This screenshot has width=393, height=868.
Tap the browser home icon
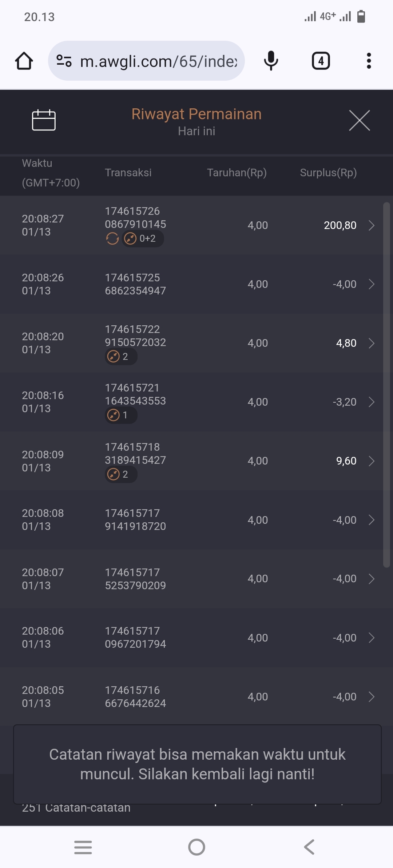[x=24, y=61]
